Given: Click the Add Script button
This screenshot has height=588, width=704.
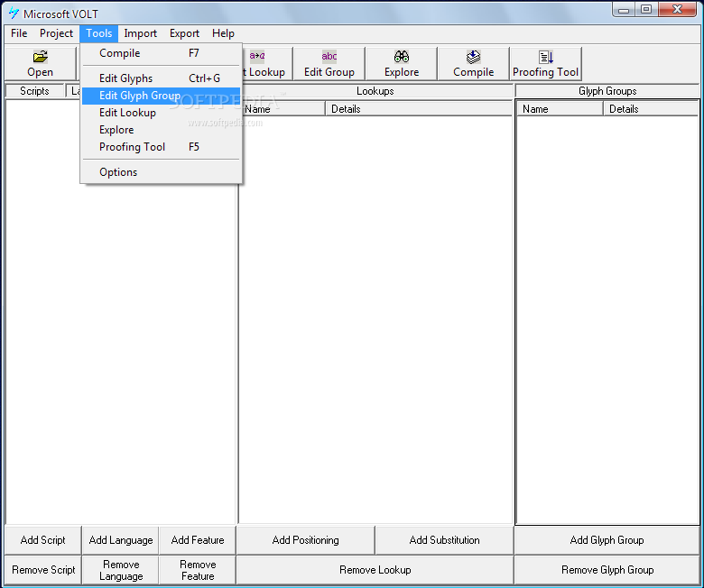Looking at the screenshot, I should point(42,540).
